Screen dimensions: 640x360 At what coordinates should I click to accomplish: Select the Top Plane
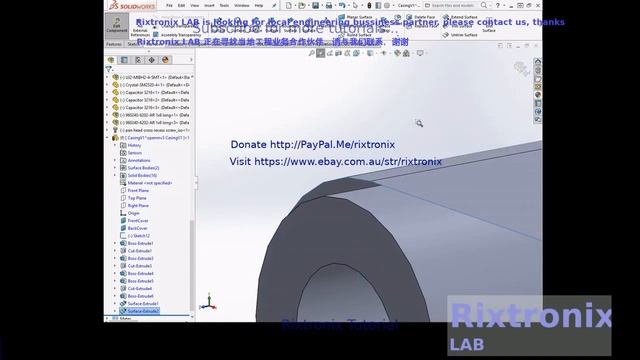137,198
